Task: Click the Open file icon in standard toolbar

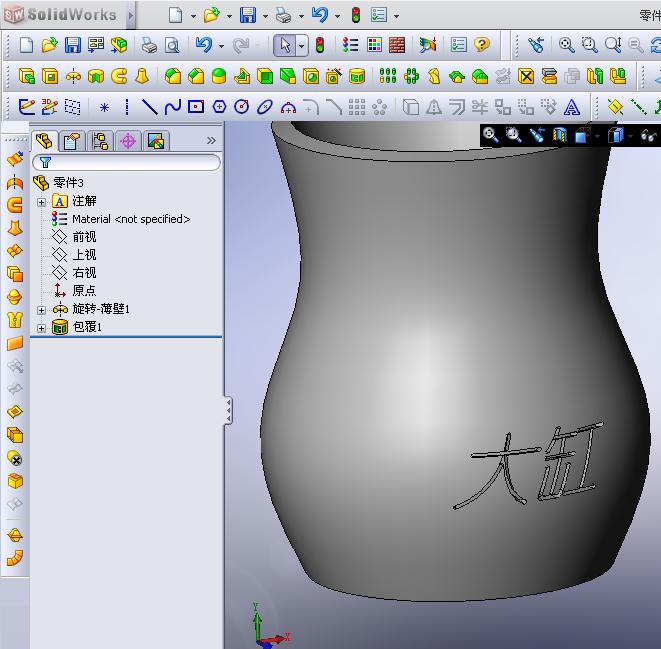Action: (x=49, y=45)
